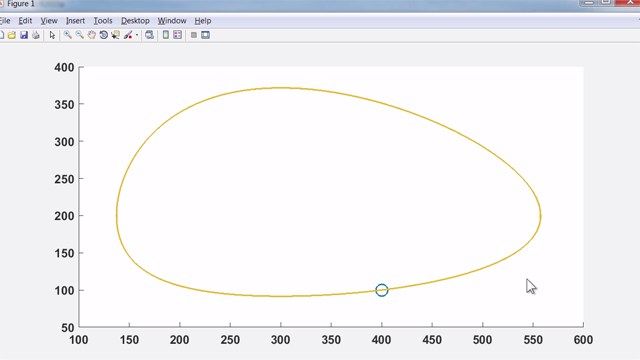Click the Figure 1 window title
The width and height of the screenshot is (640, 360).
point(20,4)
